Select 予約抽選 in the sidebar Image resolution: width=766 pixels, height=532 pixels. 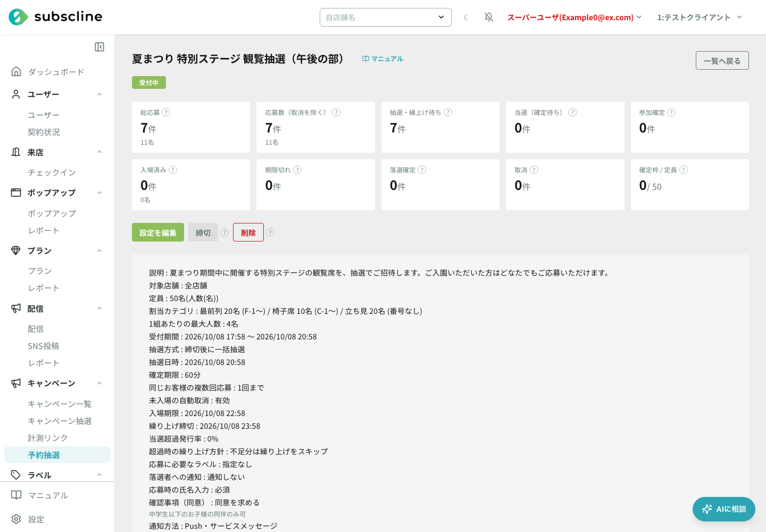click(57, 455)
